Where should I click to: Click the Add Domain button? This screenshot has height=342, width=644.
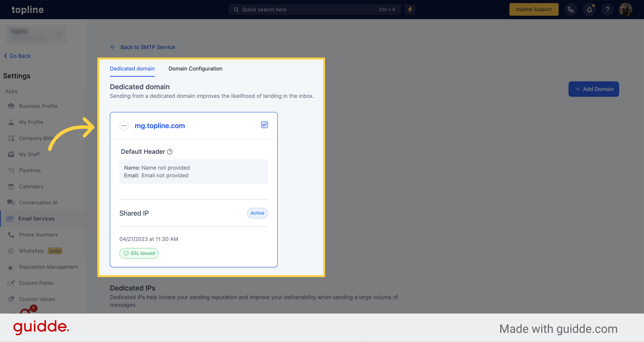click(x=593, y=89)
